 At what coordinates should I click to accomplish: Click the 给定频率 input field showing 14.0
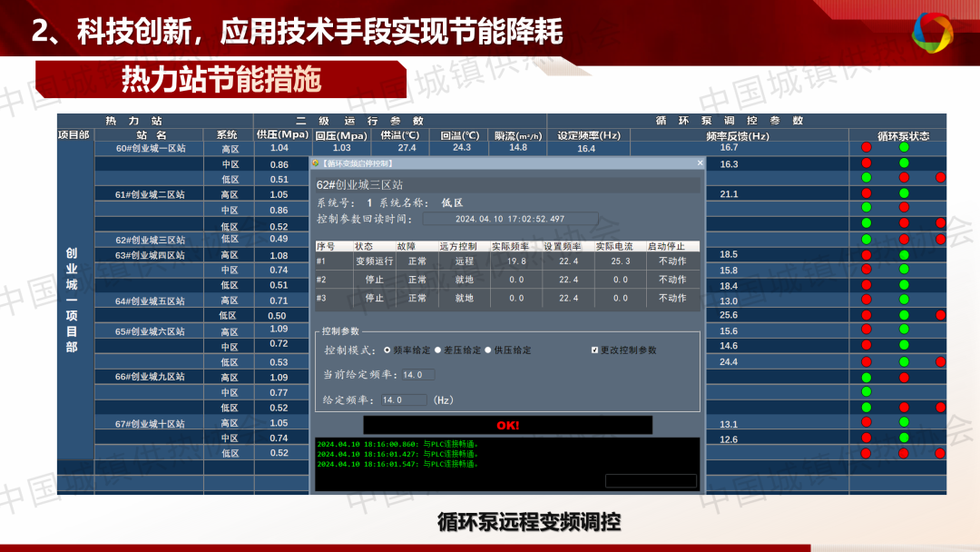tap(403, 399)
